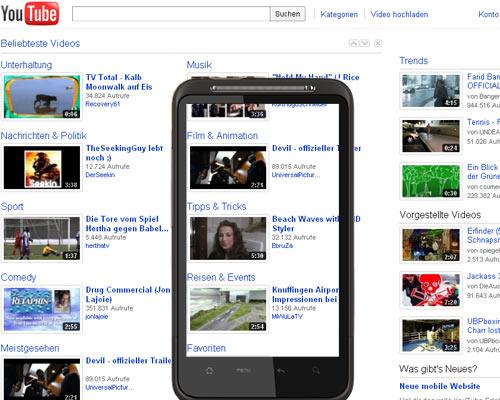Viewport: 500px width, 400px height.
Task: Tap the phone's back arrow button
Action: (x=281, y=370)
